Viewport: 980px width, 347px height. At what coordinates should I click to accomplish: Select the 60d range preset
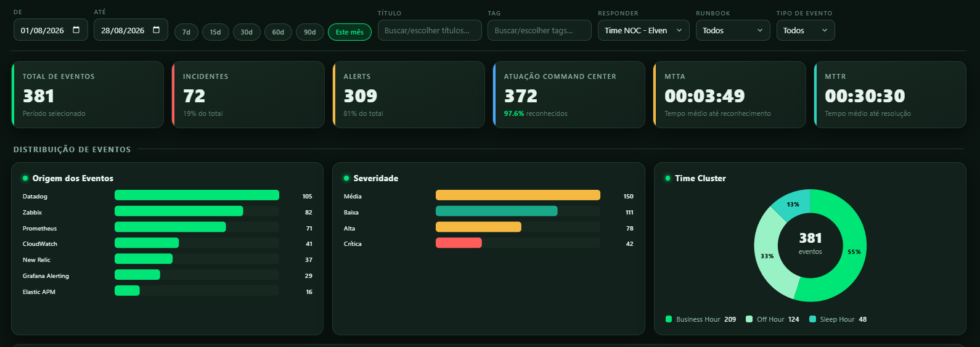[278, 32]
